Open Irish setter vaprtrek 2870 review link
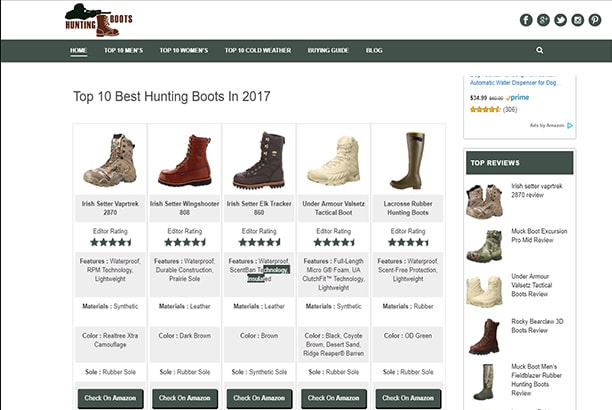 [x=537, y=190]
